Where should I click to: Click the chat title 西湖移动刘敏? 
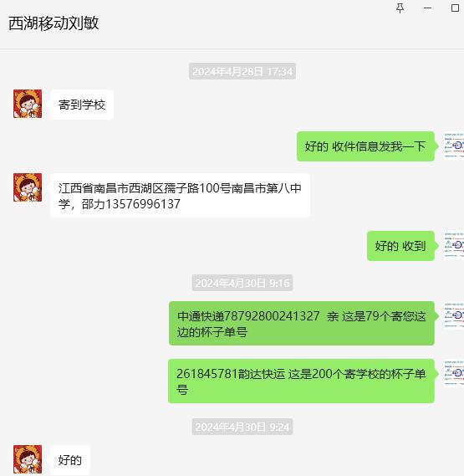(54, 23)
